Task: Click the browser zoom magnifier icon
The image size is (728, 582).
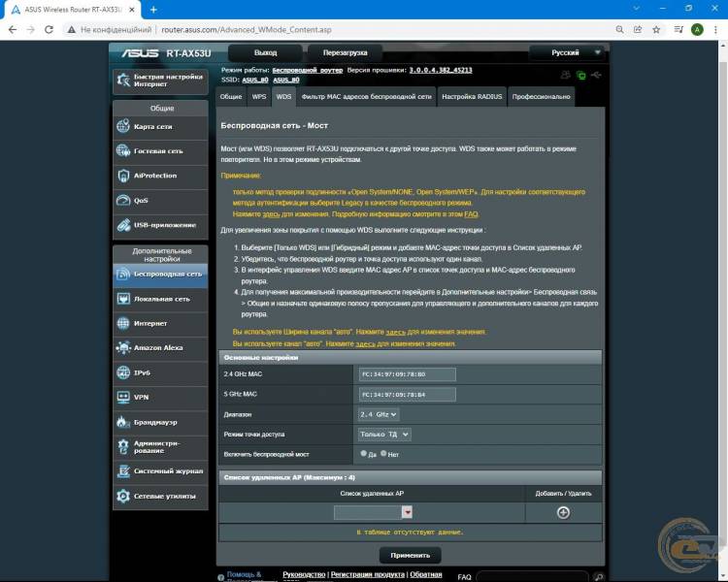Action: (619, 30)
